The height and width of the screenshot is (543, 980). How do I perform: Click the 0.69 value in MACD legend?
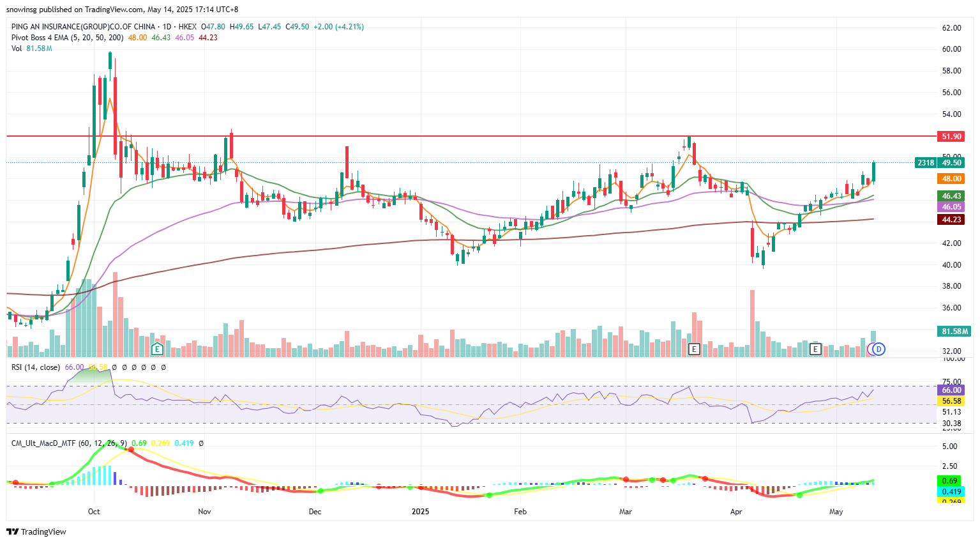[139, 443]
